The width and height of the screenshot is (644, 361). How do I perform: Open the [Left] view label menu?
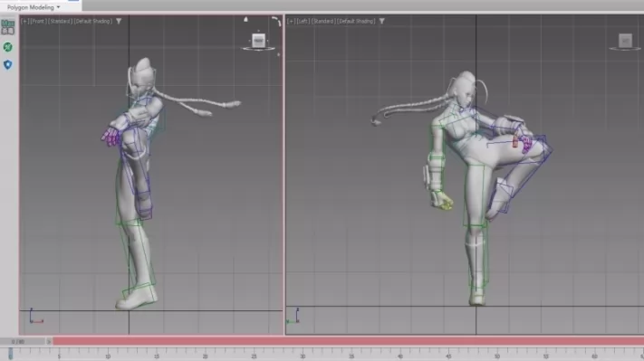point(303,21)
